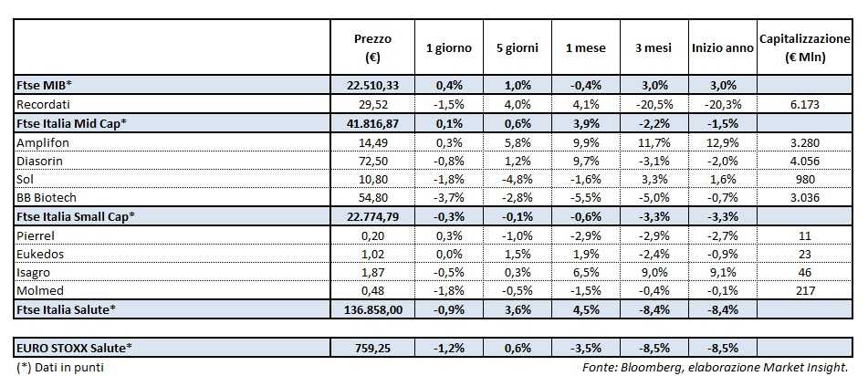The height and width of the screenshot is (376, 868).
Task: Select the Ftse Italia Salute* row label
Action: (65, 310)
